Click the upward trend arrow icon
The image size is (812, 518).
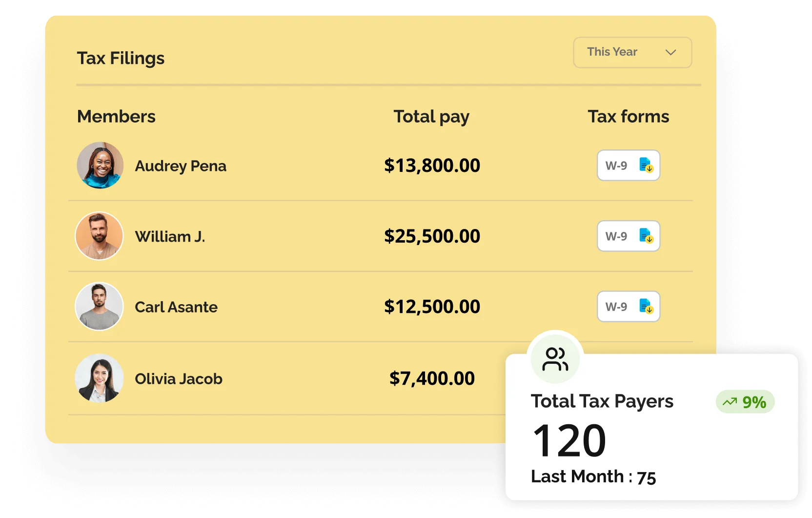click(x=730, y=402)
